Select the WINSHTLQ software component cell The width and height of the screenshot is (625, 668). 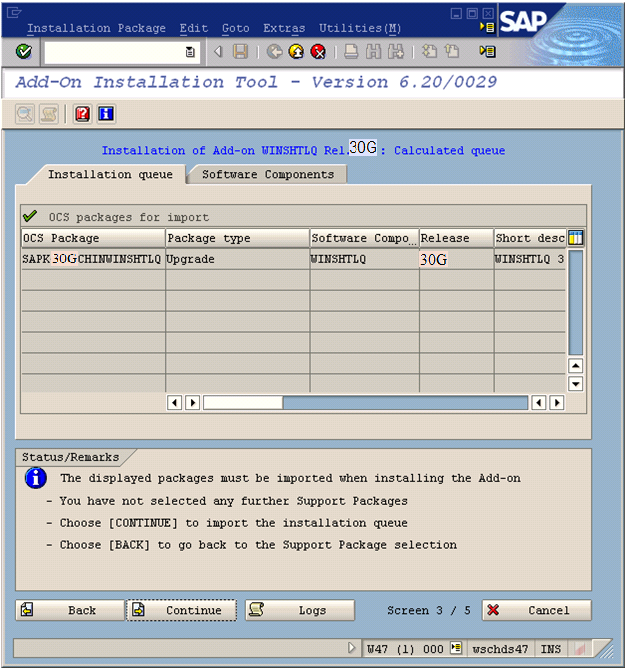(x=364, y=259)
